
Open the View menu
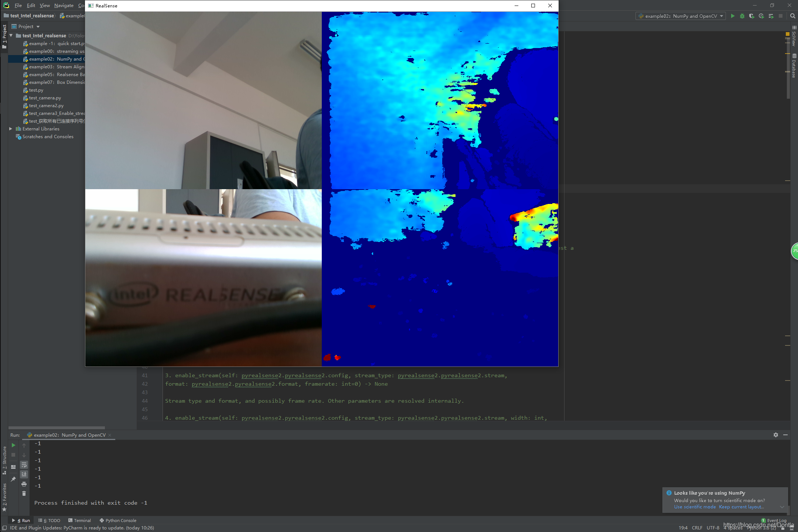click(x=44, y=5)
